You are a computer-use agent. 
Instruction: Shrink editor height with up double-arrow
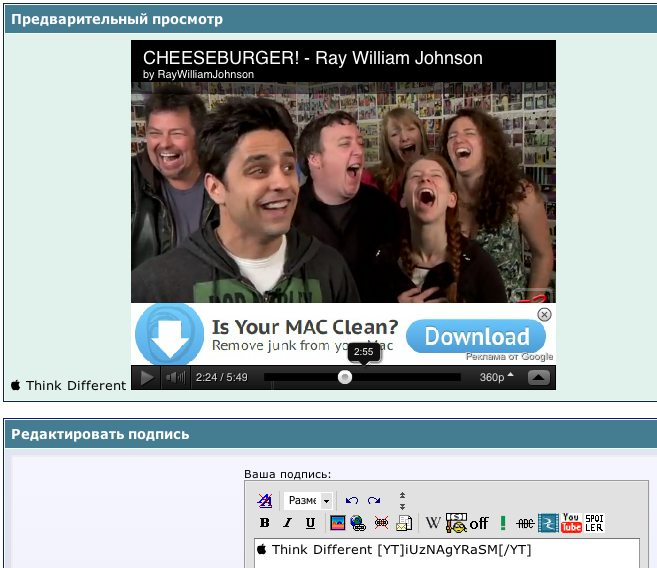click(x=402, y=495)
